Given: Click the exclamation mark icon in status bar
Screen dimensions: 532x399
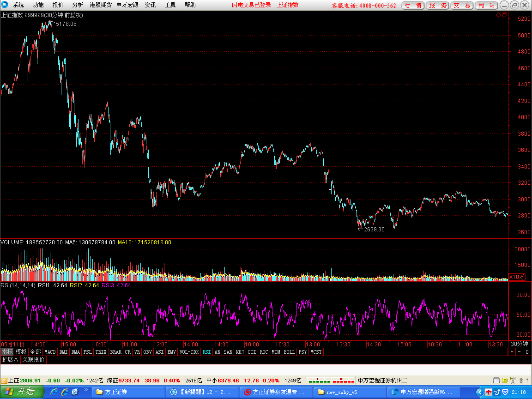Looking at the screenshot, I should coord(527,381).
